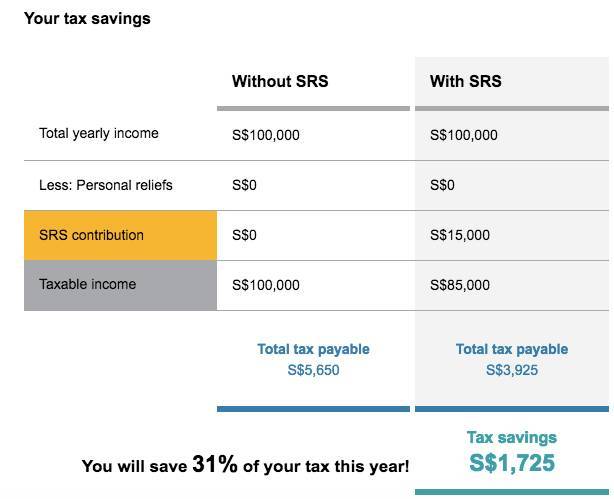Click the S$85,000 taxable income value
Viewport: 614px width, 499px height.
(460, 285)
